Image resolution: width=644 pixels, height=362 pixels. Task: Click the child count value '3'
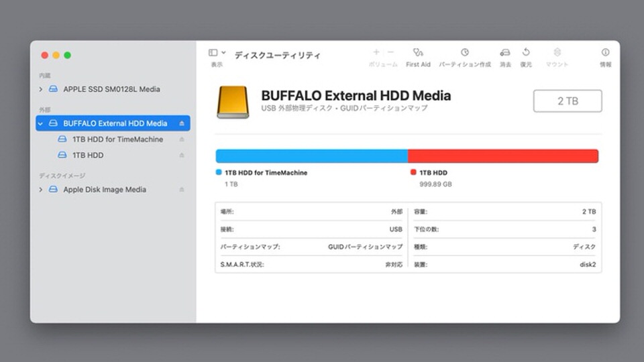594,229
